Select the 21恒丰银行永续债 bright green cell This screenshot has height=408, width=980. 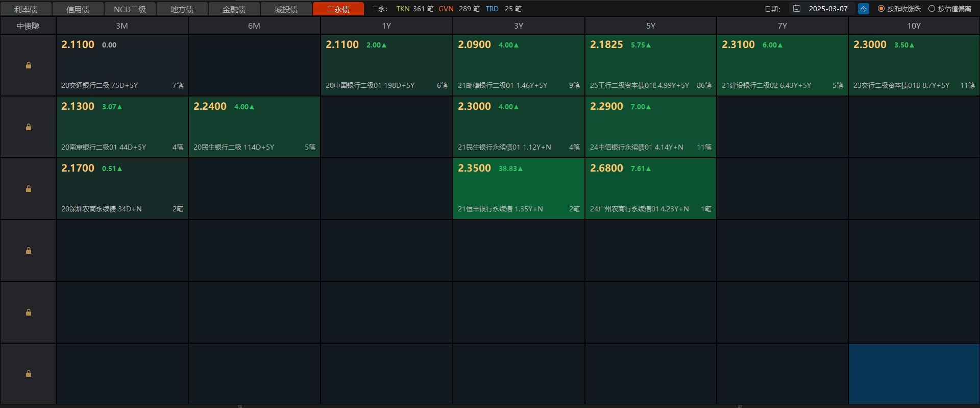coord(519,189)
